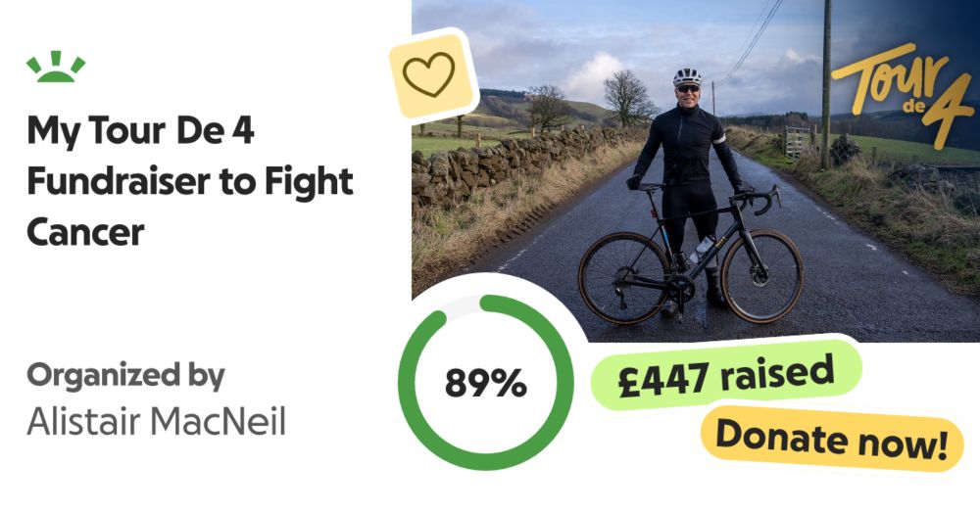This screenshot has height=514, width=980.
Task: Click the £447 raised label
Action: point(726,375)
